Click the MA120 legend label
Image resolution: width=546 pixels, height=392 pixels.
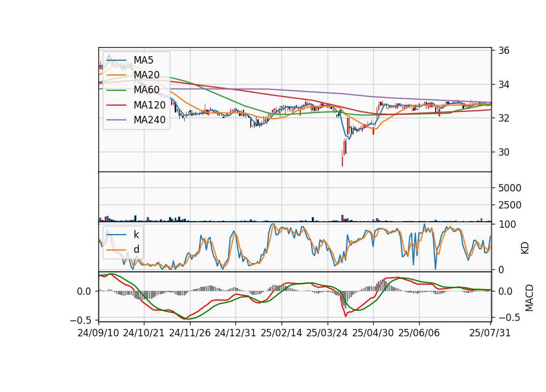pyautogui.click(x=150, y=105)
